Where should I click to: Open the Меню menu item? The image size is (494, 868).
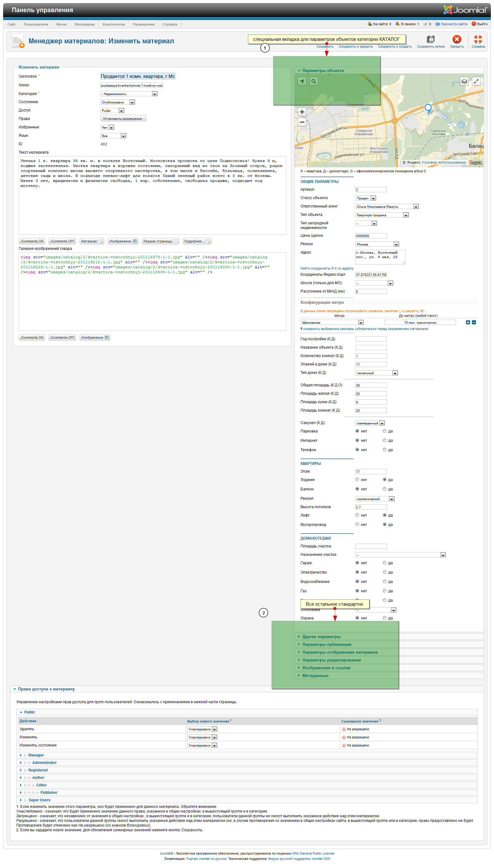[x=61, y=24]
